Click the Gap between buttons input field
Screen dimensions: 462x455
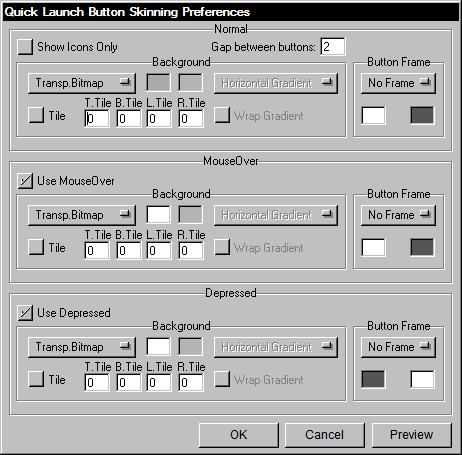pyautogui.click(x=333, y=47)
